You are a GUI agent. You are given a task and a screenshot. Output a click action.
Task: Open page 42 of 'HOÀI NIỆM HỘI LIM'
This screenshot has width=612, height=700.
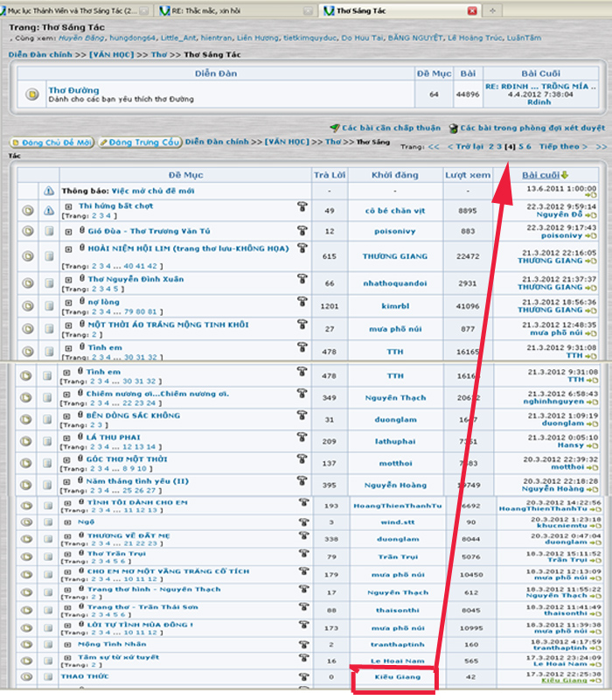tap(152, 266)
